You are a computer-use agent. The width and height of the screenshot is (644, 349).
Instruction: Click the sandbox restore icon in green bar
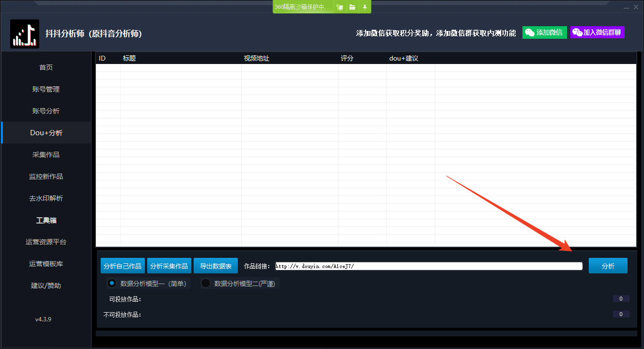point(339,7)
